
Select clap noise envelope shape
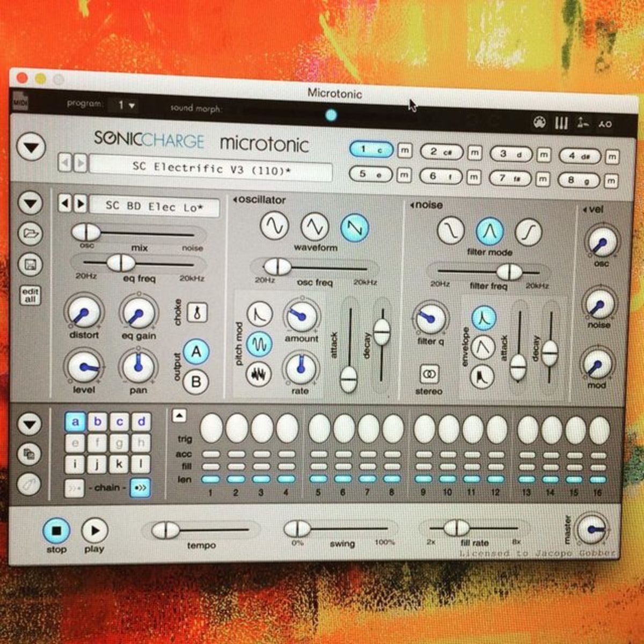pyautogui.click(x=482, y=377)
